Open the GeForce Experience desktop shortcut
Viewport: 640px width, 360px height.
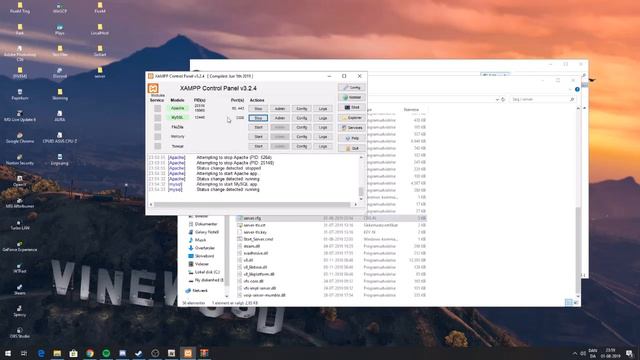(x=20, y=246)
